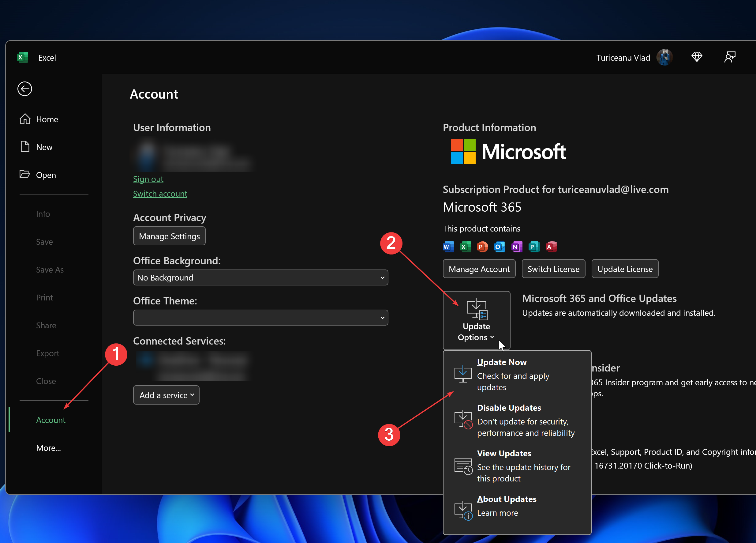Toggle the Update Options dropdown button

[x=476, y=321]
